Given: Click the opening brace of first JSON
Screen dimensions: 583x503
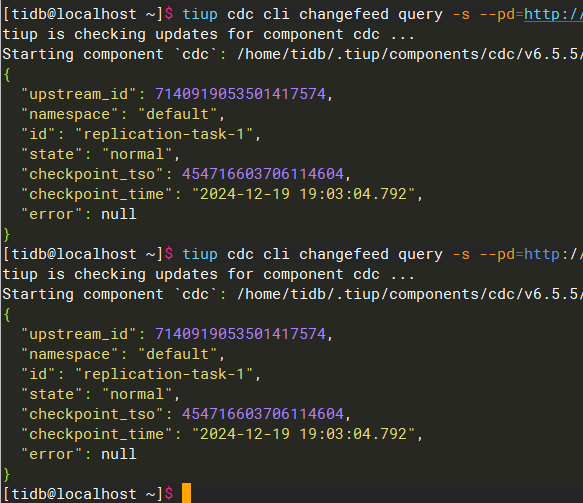Looking at the screenshot, I should tap(7, 75).
